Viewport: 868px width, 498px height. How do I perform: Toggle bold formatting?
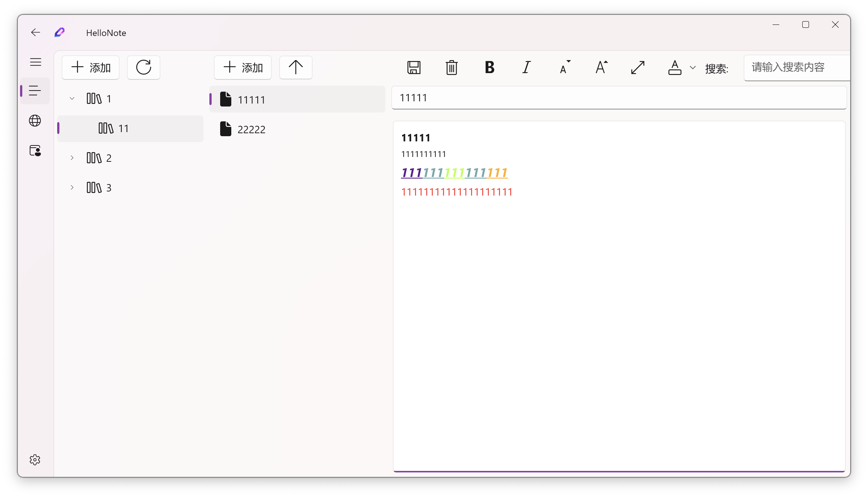[x=489, y=68]
